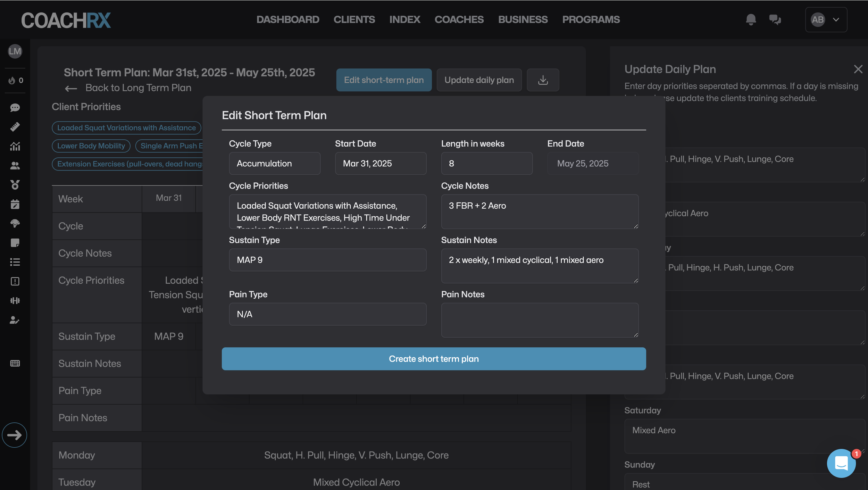Click the broccoli nutrition sidebar icon
The width and height of the screenshot is (868, 490).
(15, 223)
